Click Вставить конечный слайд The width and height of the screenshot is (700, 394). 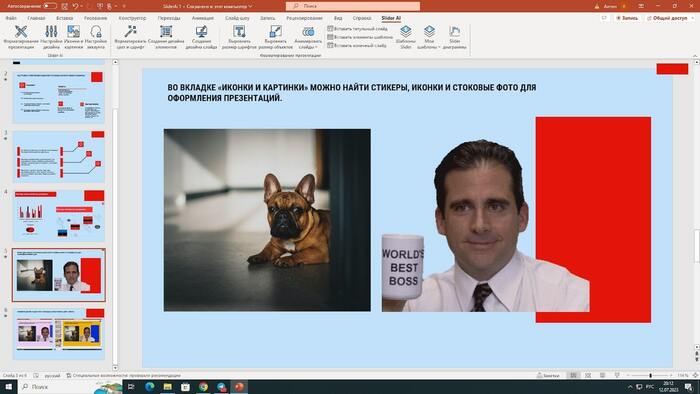357,46
